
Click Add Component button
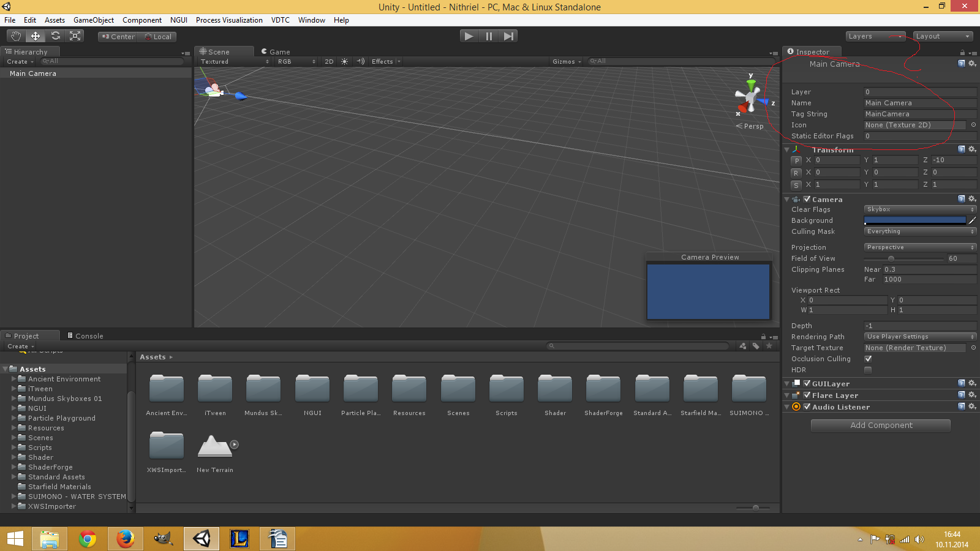click(881, 425)
